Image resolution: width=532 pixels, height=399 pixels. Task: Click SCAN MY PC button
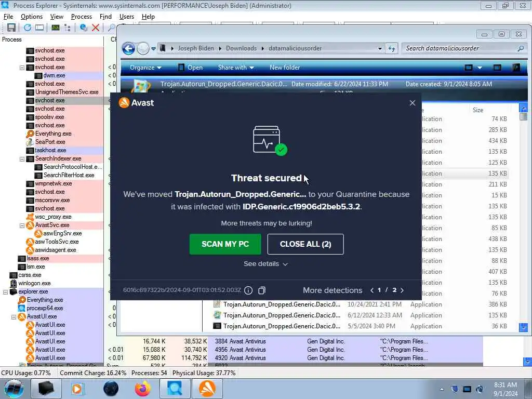click(x=225, y=244)
